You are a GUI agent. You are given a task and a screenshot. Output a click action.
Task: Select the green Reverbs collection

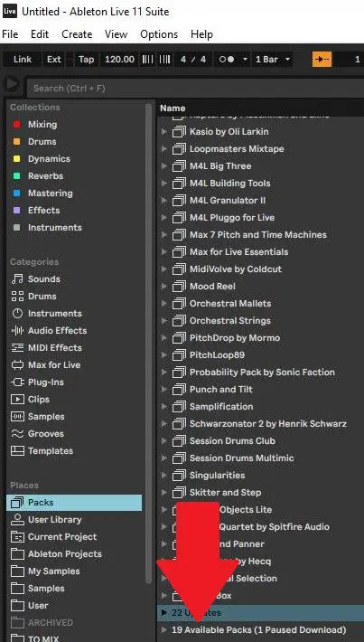point(38,175)
